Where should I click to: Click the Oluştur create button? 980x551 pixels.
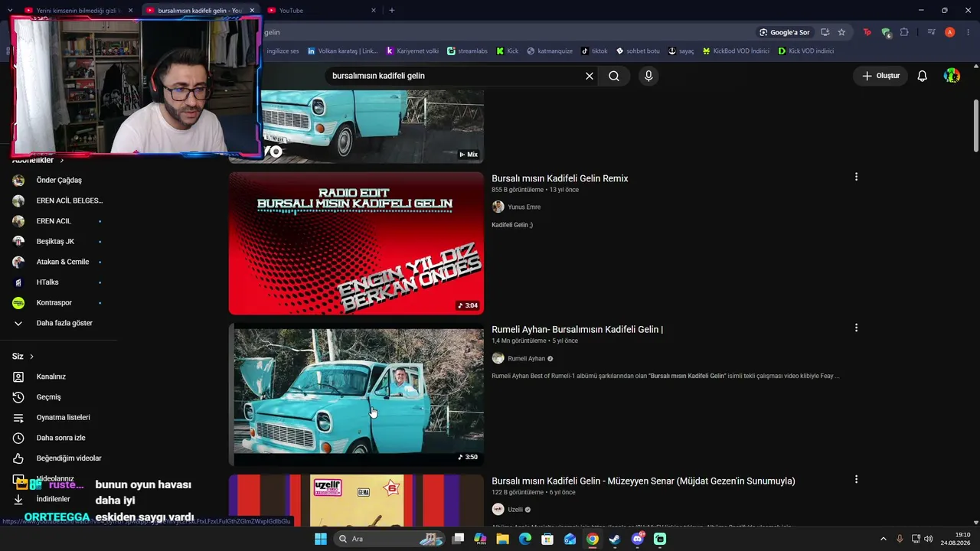(x=880, y=76)
